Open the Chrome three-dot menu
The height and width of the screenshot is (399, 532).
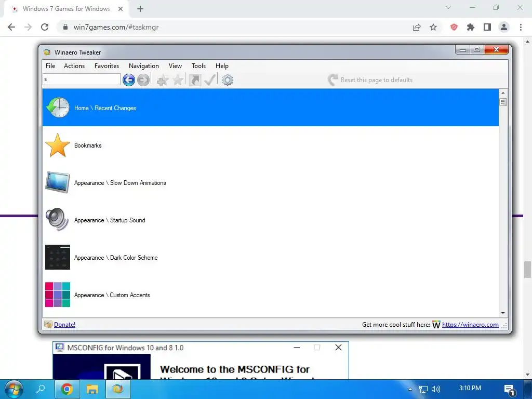(x=521, y=27)
